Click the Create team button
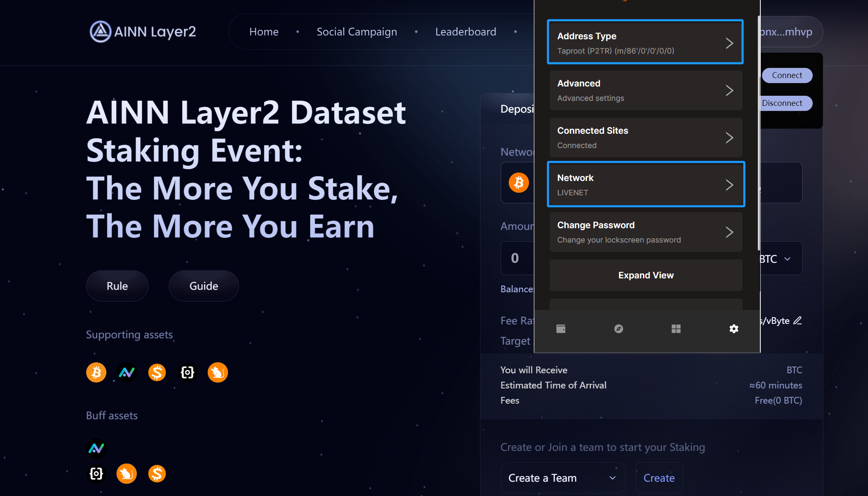This screenshot has width=868, height=496. (659, 478)
